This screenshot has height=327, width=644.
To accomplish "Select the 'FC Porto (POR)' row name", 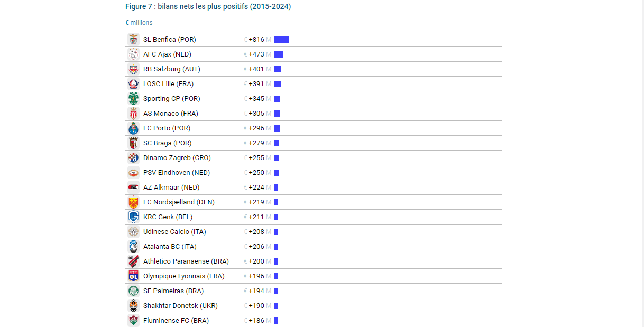I will [167, 128].
